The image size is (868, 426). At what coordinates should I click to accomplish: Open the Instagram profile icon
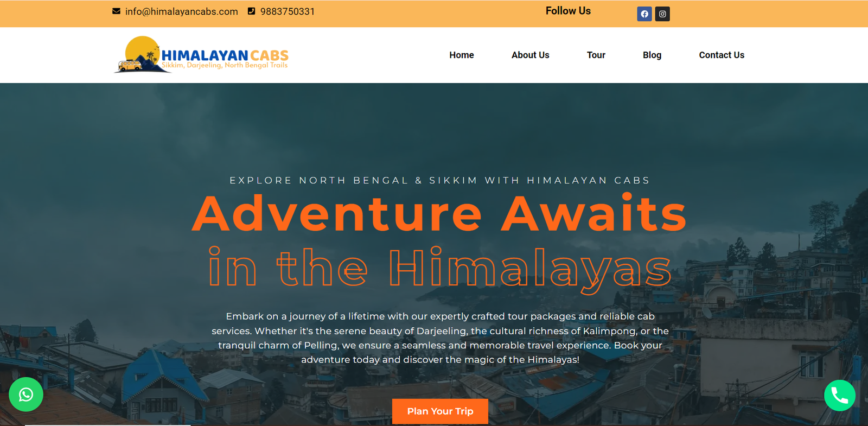coord(662,14)
